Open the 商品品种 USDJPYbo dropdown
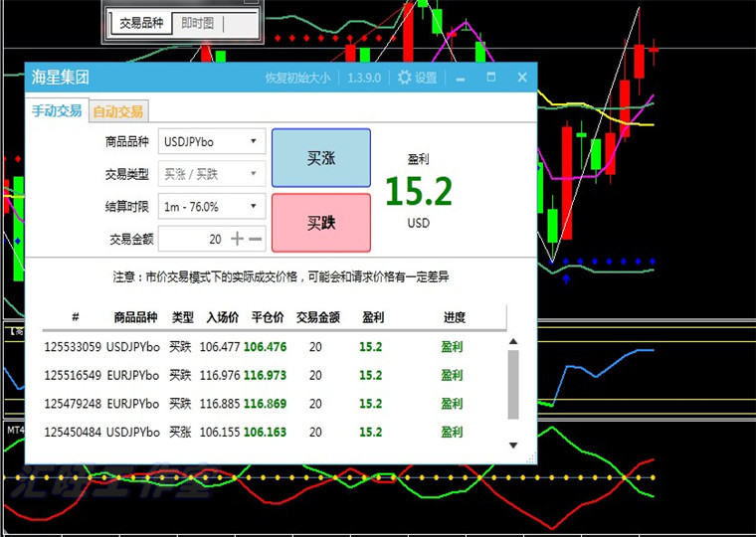The height and width of the screenshot is (537, 756). (211, 141)
